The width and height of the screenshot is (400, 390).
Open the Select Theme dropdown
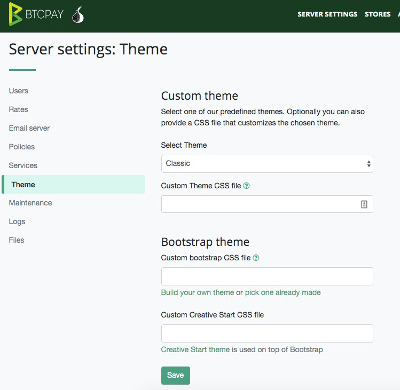click(267, 164)
